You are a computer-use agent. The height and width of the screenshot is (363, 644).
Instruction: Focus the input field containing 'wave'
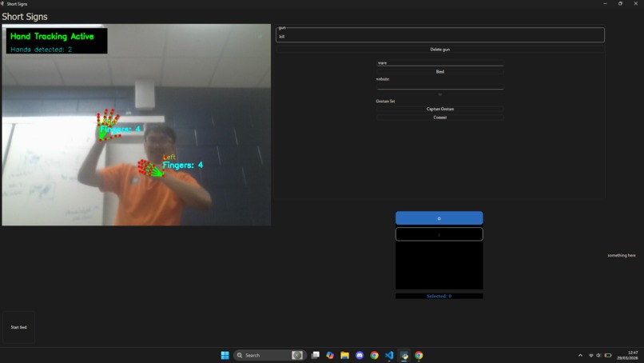pos(440,63)
